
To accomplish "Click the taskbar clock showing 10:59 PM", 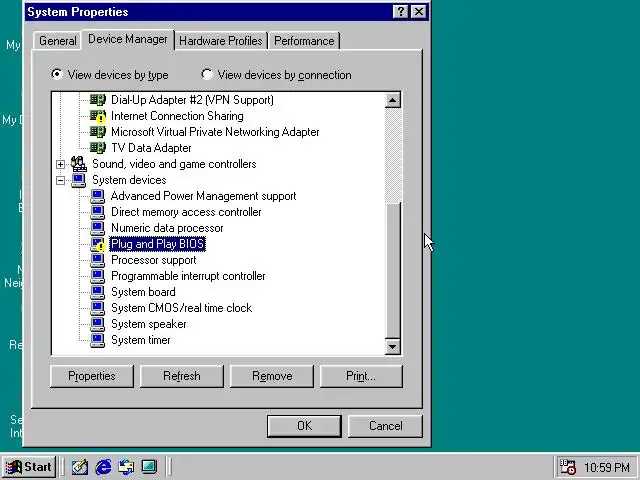I will click(x=607, y=467).
